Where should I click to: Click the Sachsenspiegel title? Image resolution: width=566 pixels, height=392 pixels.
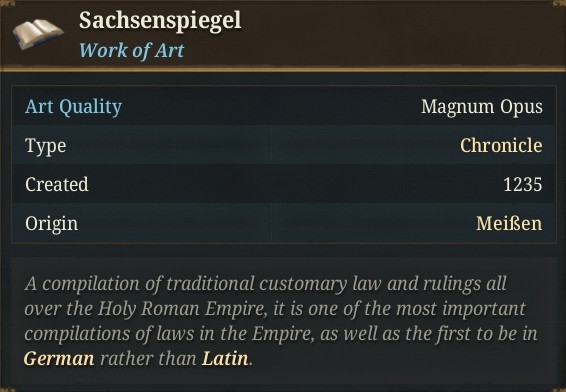[160, 20]
